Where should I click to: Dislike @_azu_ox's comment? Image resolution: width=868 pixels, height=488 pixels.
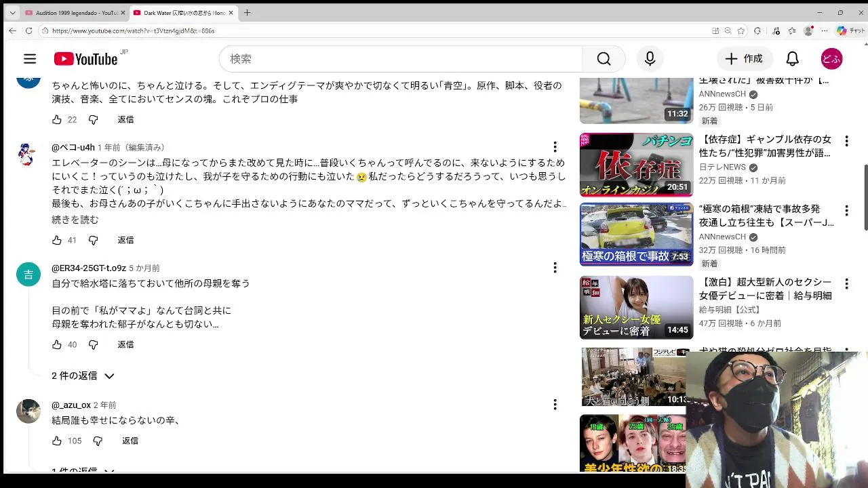98,441
